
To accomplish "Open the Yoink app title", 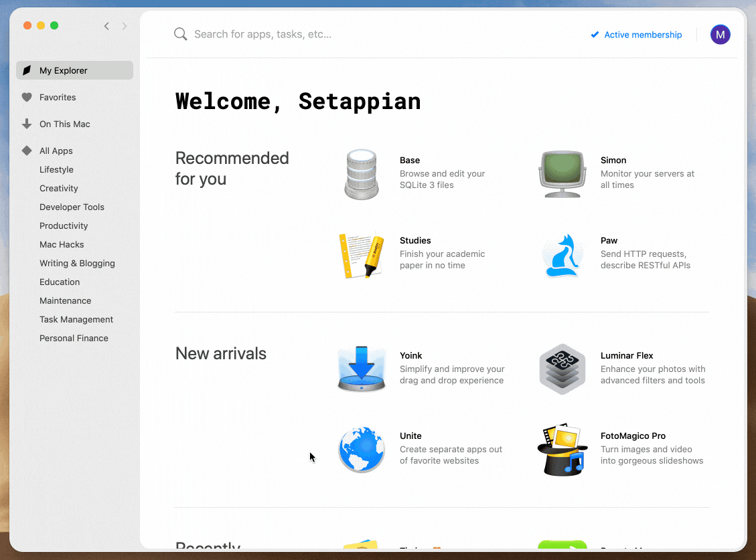I will click(410, 356).
